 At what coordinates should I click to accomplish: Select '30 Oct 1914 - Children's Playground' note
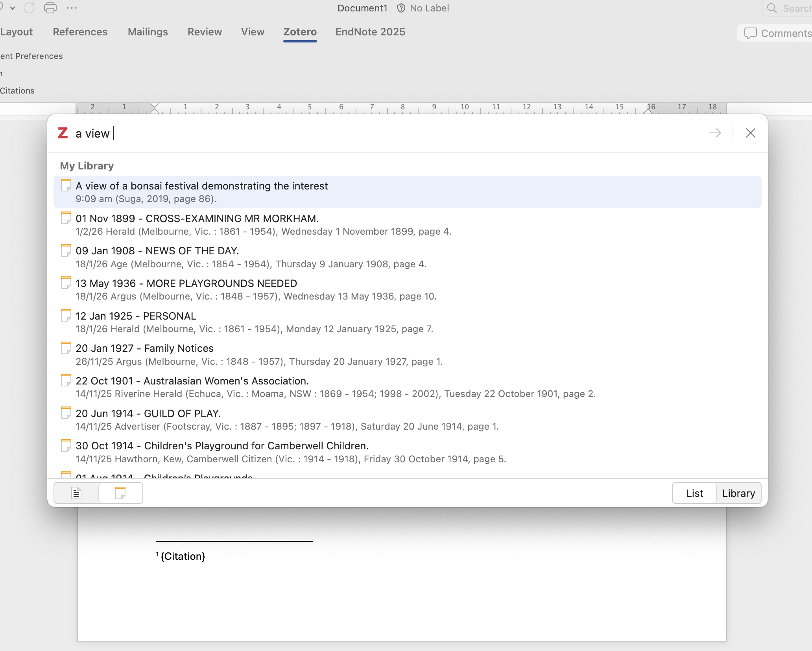(407, 452)
